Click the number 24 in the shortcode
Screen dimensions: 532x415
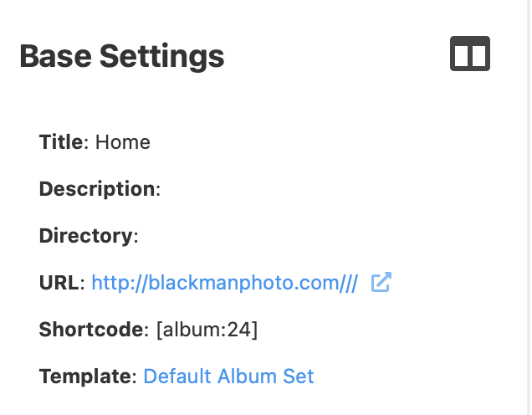pyautogui.click(x=239, y=330)
